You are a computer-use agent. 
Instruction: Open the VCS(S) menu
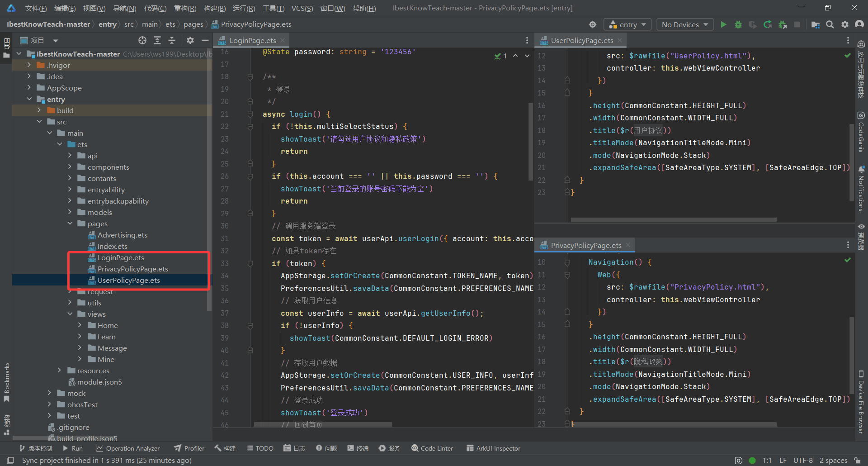coord(302,8)
